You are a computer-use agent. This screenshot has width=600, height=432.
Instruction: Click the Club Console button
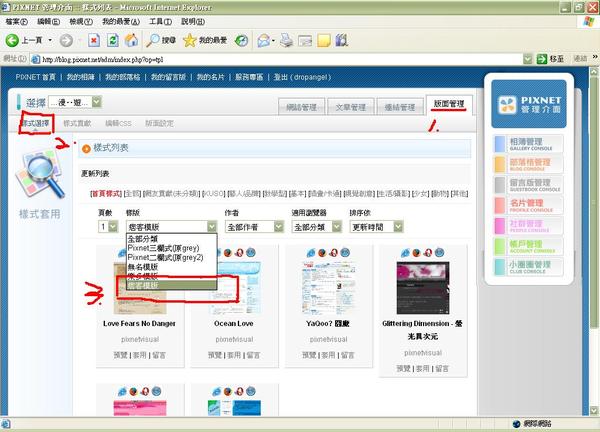coord(528,267)
